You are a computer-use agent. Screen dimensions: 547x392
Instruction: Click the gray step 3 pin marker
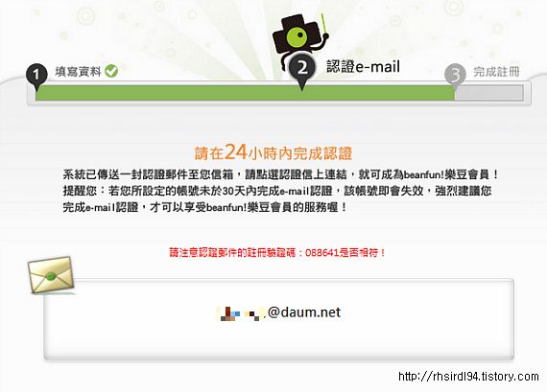coord(455,77)
